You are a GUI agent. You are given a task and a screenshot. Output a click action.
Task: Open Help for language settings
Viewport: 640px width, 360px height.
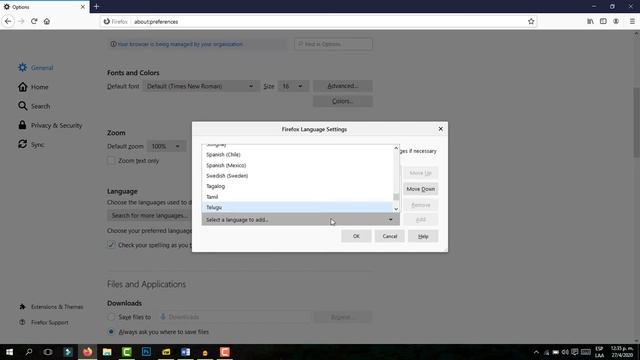click(x=423, y=236)
